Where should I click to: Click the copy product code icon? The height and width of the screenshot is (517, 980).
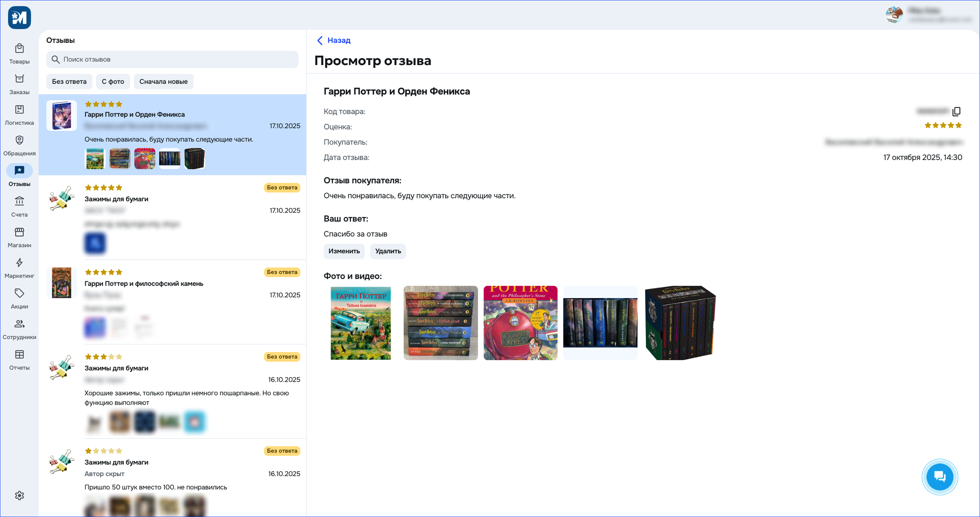(957, 111)
